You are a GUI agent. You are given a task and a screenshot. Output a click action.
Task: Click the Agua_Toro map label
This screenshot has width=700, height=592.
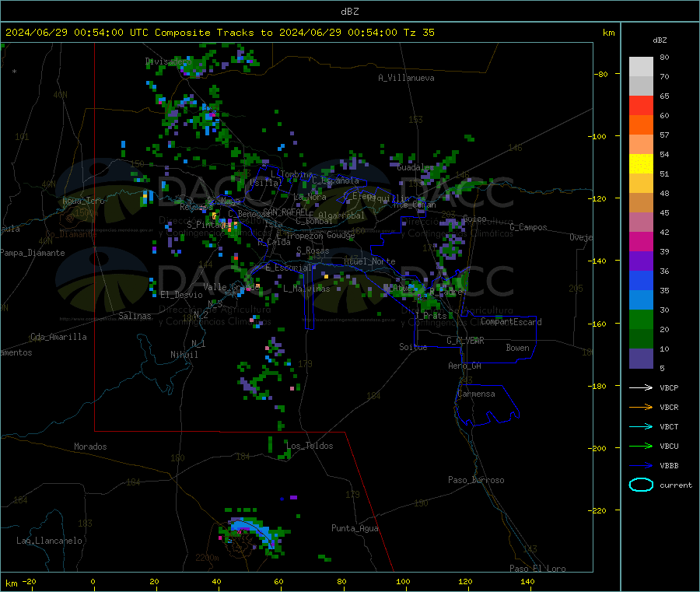click(x=83, y=201)
